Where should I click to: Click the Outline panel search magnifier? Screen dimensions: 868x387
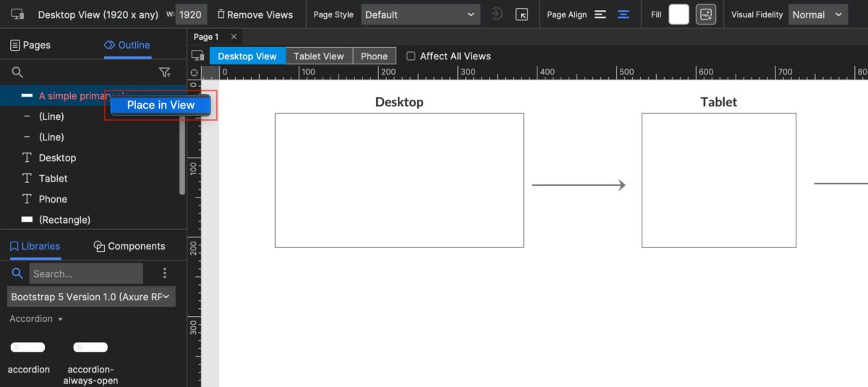(18, 72)
